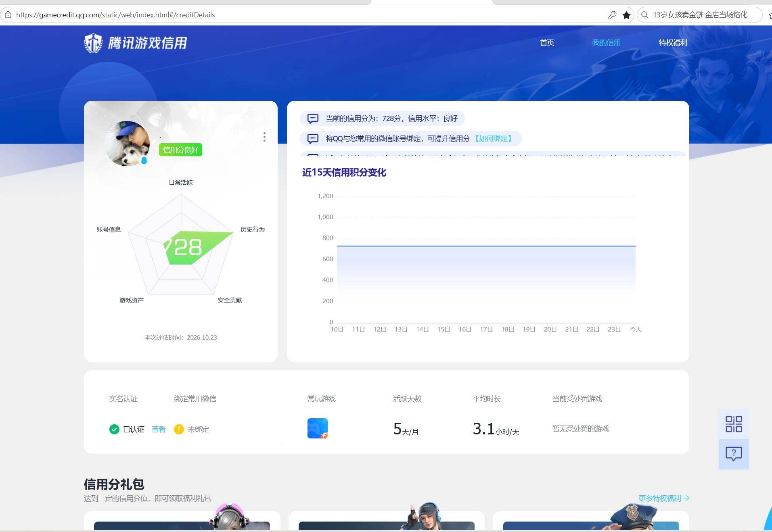Click the QQ penguin badge on avatar
This screenshot has height=532, width=772.
tap(144, 161)
